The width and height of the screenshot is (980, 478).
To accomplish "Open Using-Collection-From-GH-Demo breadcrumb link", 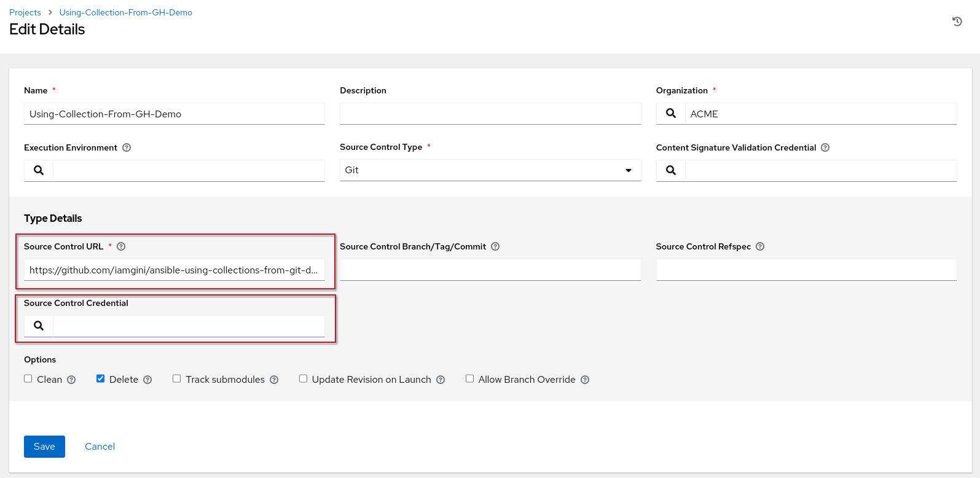I will 125,12.
